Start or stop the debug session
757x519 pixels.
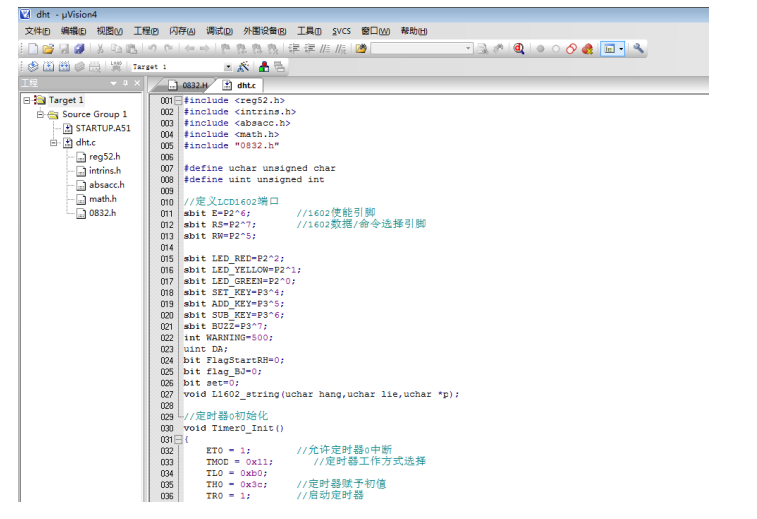[x=519, y=49]
